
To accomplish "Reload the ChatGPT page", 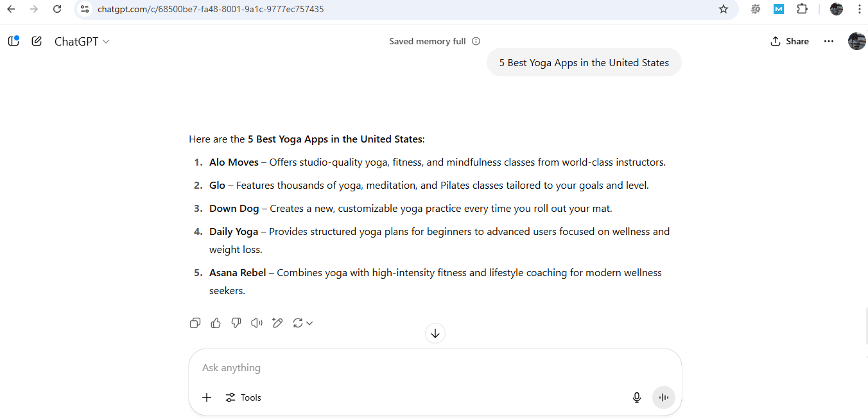I will pyautogui.click(x=57, y=9).
